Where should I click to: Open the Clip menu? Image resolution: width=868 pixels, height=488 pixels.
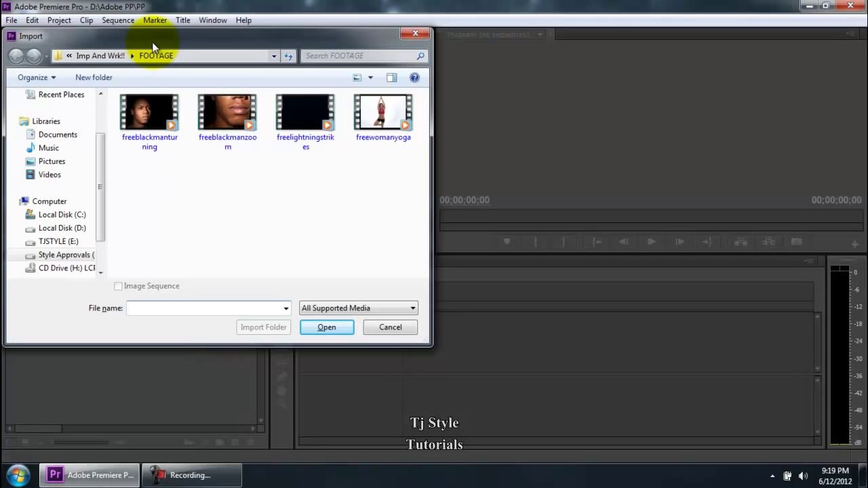click(86, 20)
